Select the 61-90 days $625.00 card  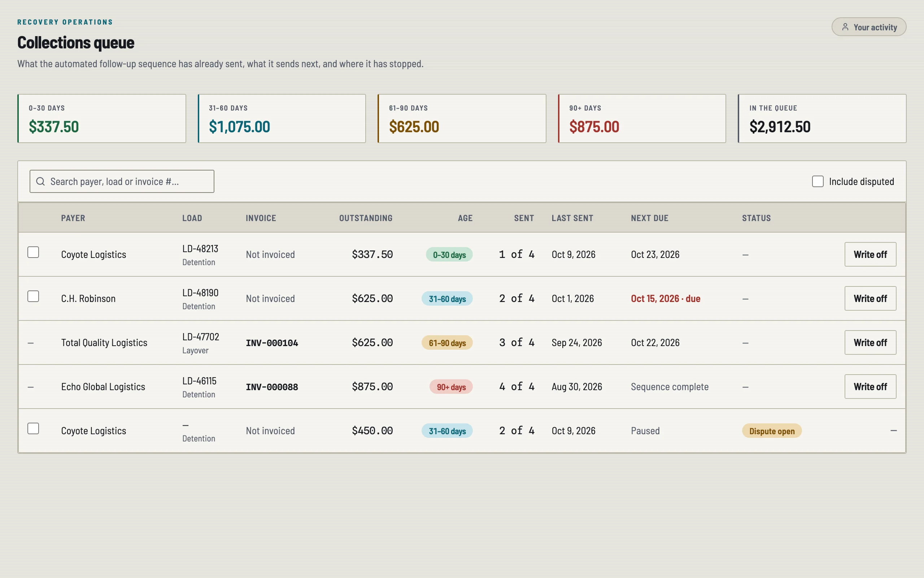click(462, 118)
